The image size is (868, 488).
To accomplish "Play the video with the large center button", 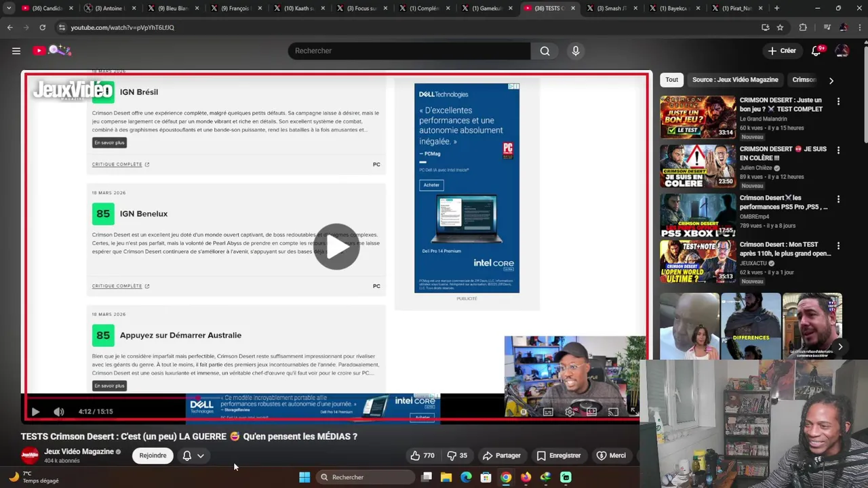I will (x=336, y=247).
